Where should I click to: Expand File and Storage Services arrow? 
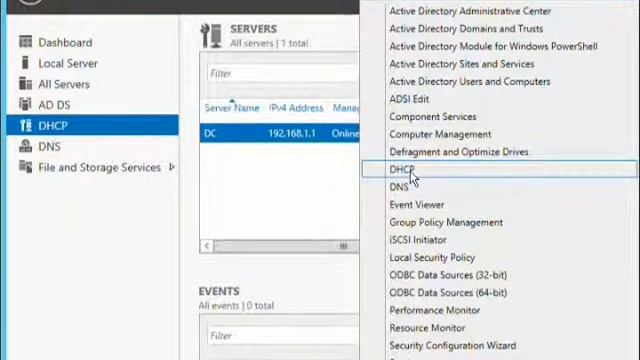pos(172,167)
